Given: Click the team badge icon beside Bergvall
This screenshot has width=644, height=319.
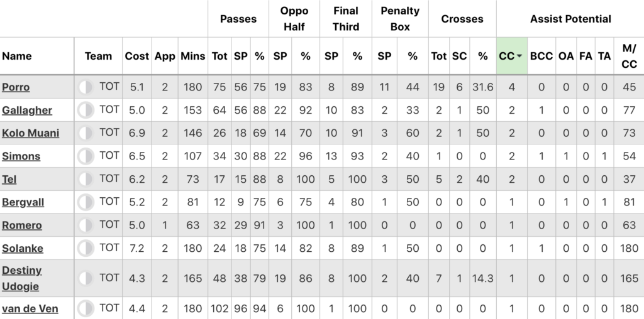Looking at the screenshot, I should tap(86, 202).
